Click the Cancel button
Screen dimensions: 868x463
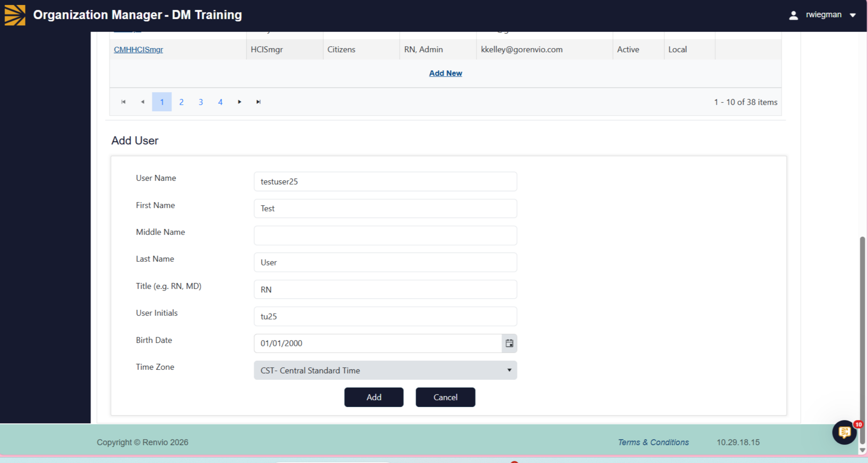point(445,397)
